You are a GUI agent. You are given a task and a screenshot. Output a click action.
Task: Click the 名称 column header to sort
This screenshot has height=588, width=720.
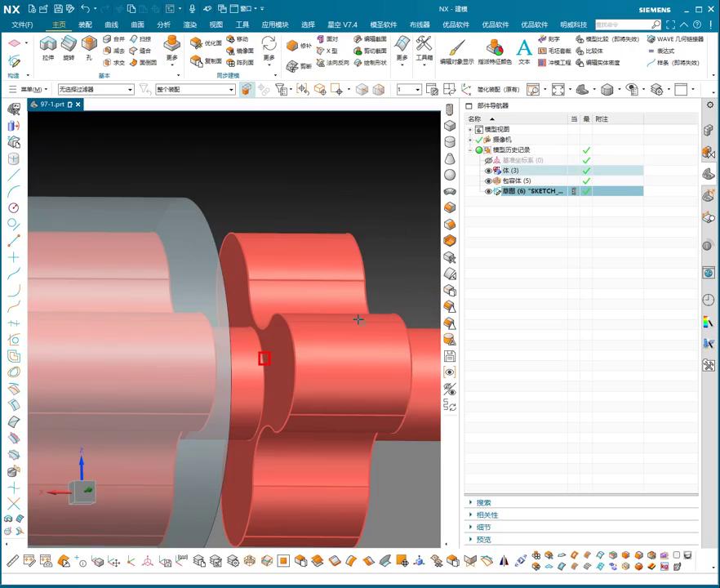point(475,119)
